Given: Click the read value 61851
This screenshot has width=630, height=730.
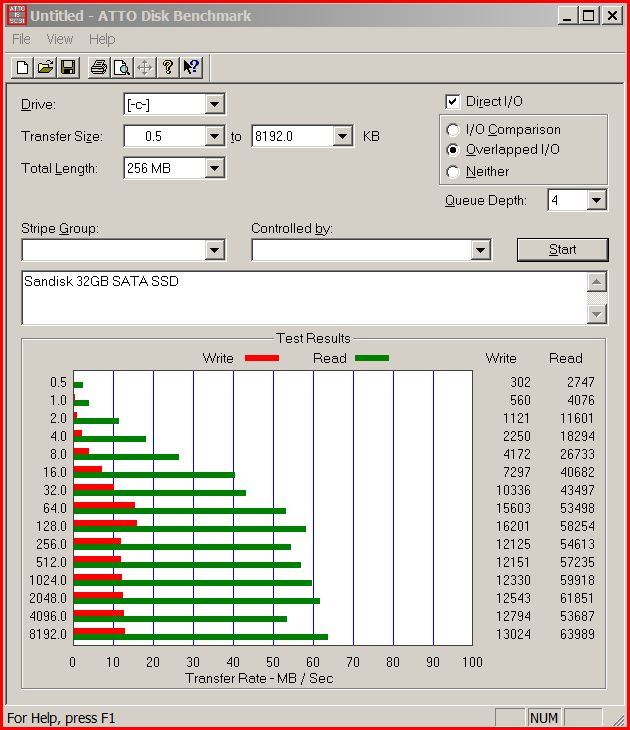Looking at the screenshot, I should (577, 598).
